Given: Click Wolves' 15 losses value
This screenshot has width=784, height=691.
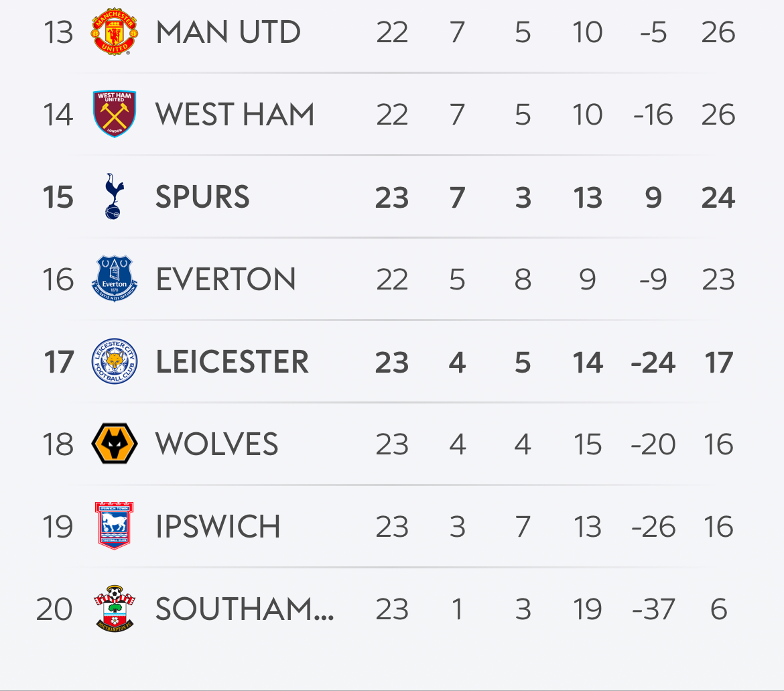Looking at the screenshot, I should pos(588,444).
